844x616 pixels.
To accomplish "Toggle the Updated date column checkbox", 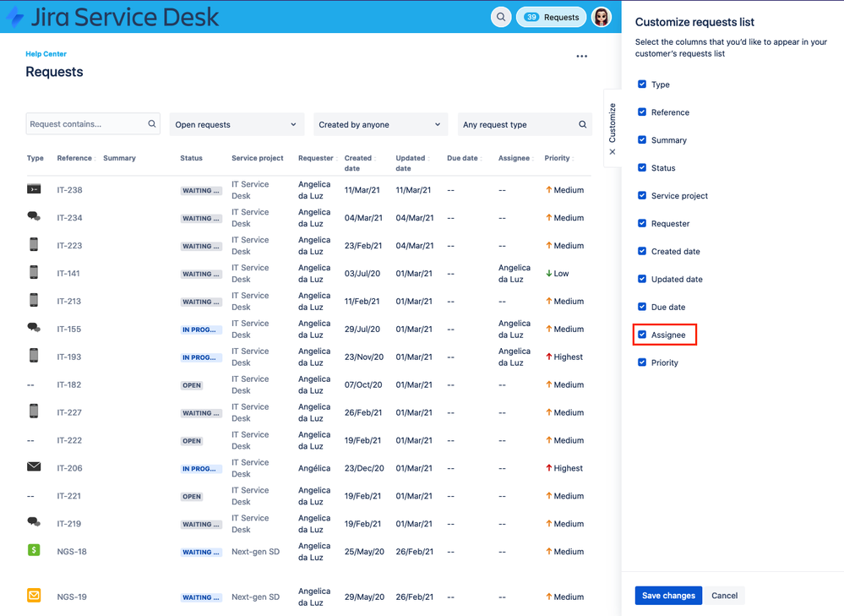I will click(642, 279).
